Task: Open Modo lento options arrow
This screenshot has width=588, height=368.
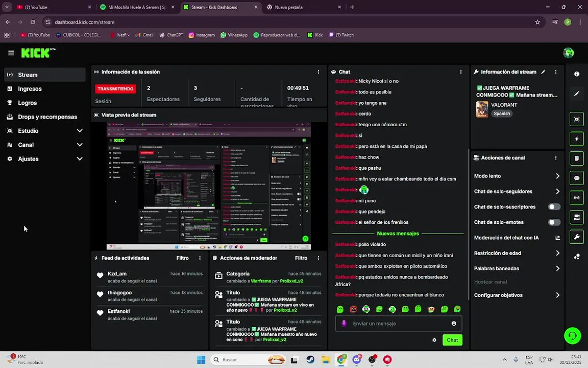Action: tap(557, 176)
